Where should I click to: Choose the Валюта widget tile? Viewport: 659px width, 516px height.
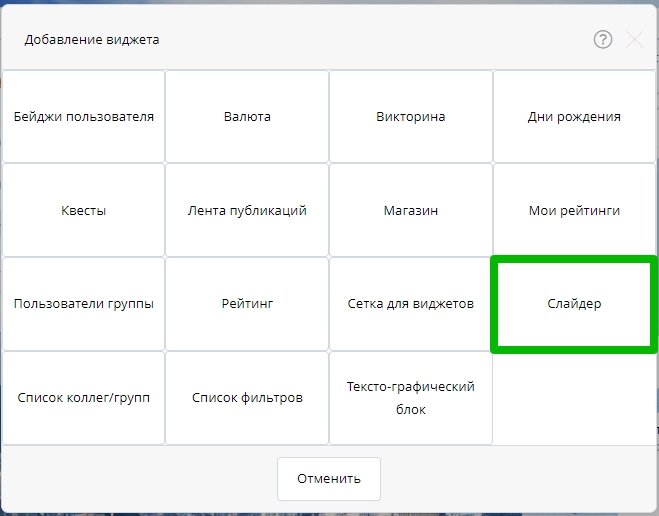point(247,116)
